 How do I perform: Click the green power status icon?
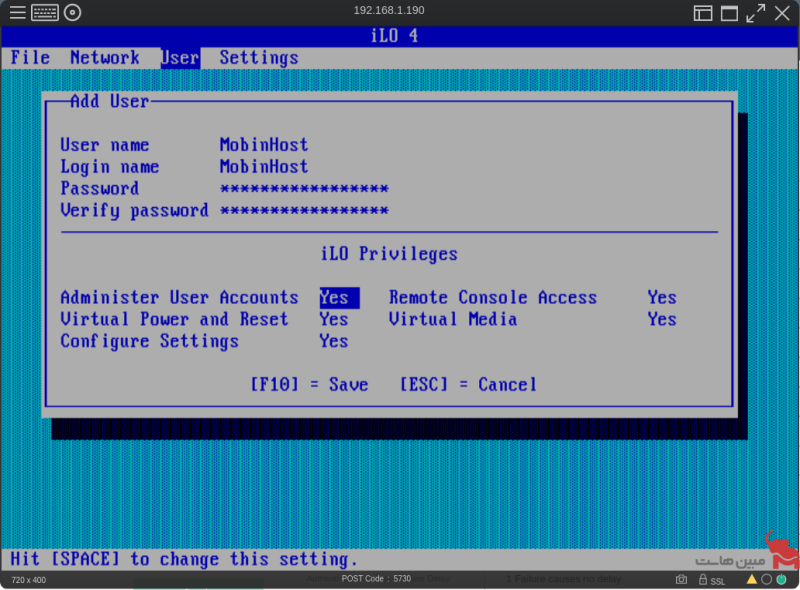pos(781,579)
